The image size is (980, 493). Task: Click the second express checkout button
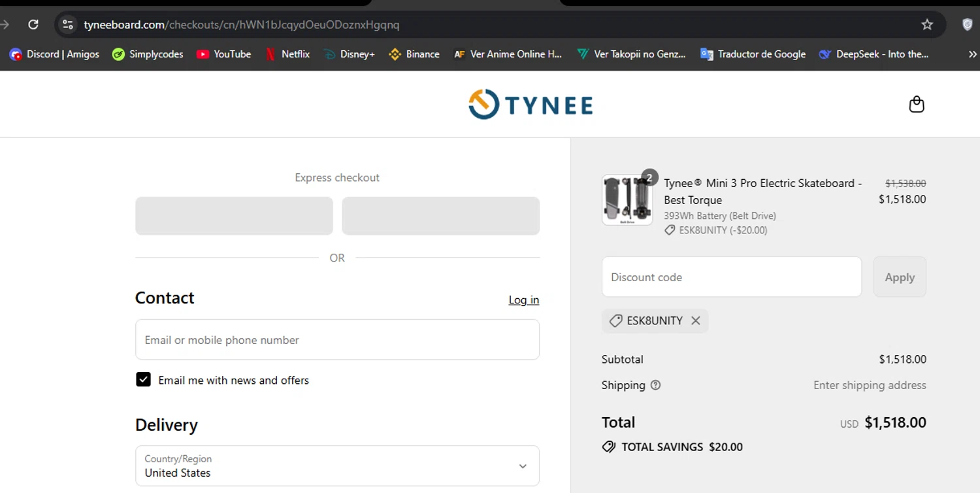click(441, 216)
